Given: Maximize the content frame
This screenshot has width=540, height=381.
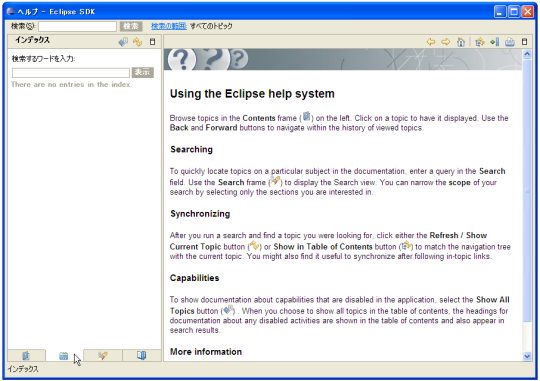Looking at the screenshot, I should pos(525,42).
